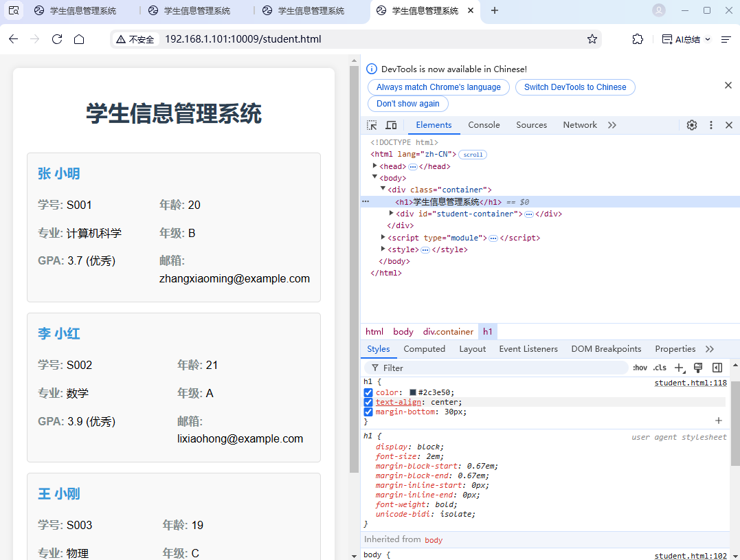The image size is (740, 560).
Task: Switch to the first browser tab
Action: [76, 10]
